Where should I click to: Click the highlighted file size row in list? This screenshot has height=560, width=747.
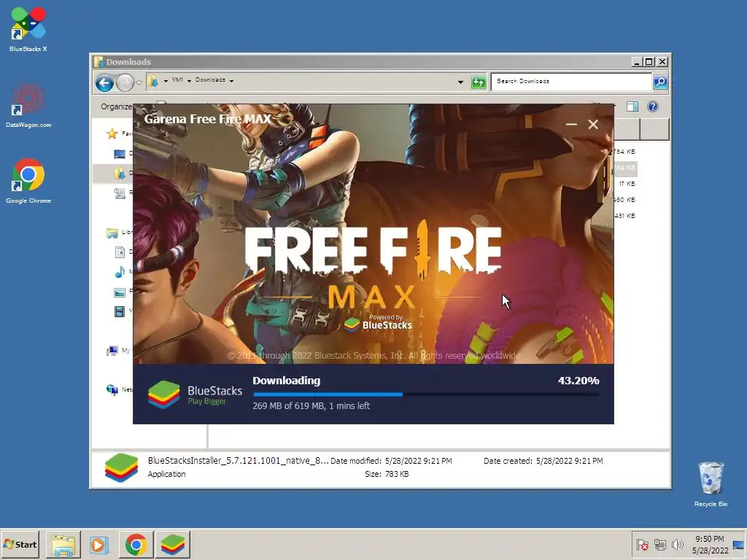click(x=624, y=168)
